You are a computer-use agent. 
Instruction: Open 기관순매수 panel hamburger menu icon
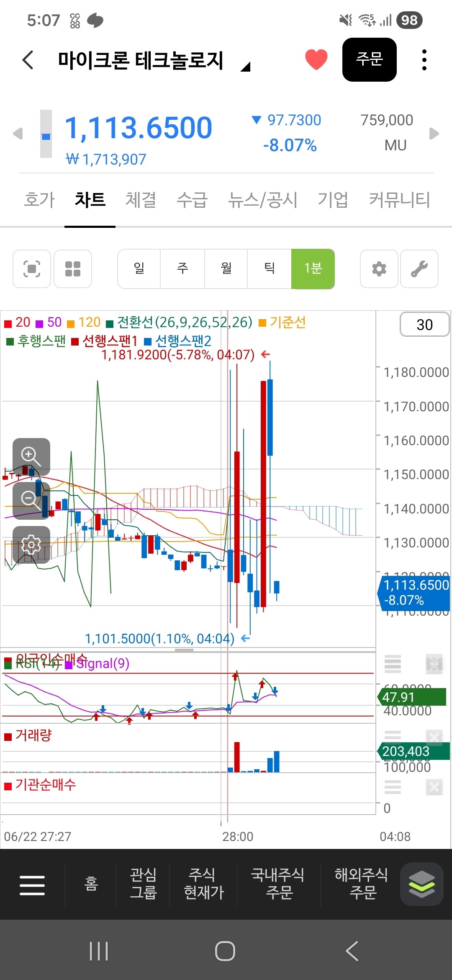point(393,787)
